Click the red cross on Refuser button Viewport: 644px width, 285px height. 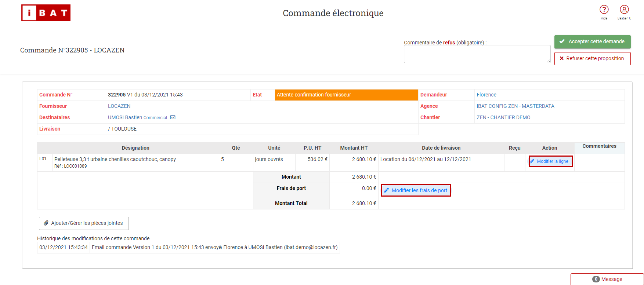click(x=561, y=58)
